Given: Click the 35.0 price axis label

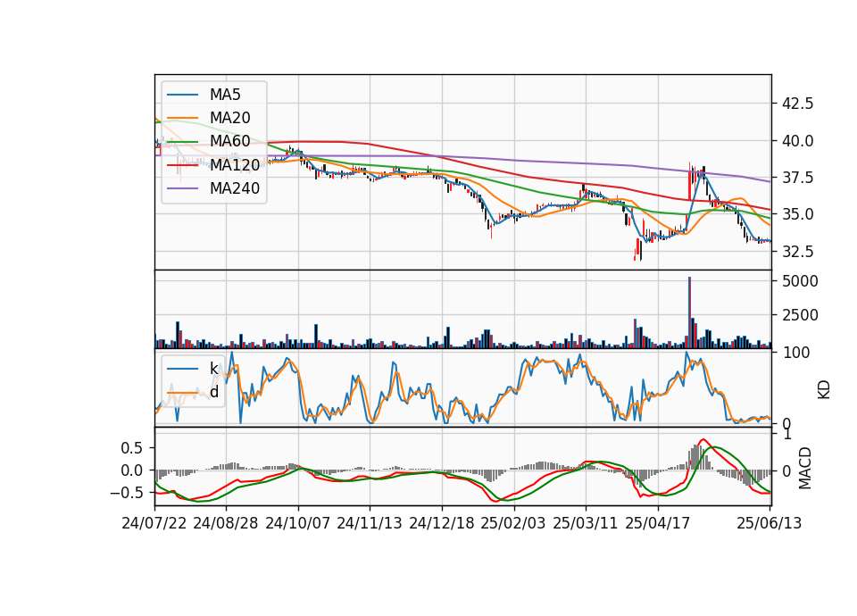Looking at the screenshot, I should [x=798, y=214].
